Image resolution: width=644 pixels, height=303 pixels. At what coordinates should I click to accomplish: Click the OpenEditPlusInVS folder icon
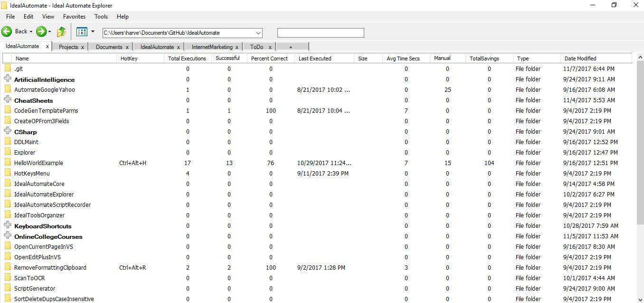(8, 257)
